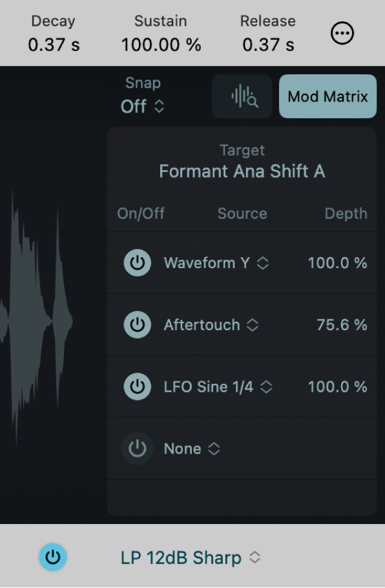Click the power icon next to Waveform Y

click(x=137, y=263)
